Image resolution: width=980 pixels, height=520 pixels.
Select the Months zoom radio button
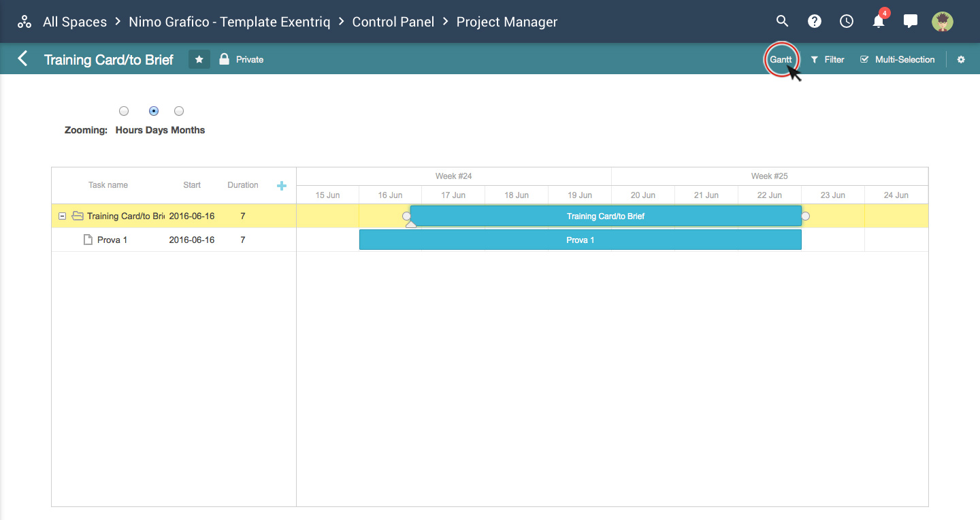[179, 111]
